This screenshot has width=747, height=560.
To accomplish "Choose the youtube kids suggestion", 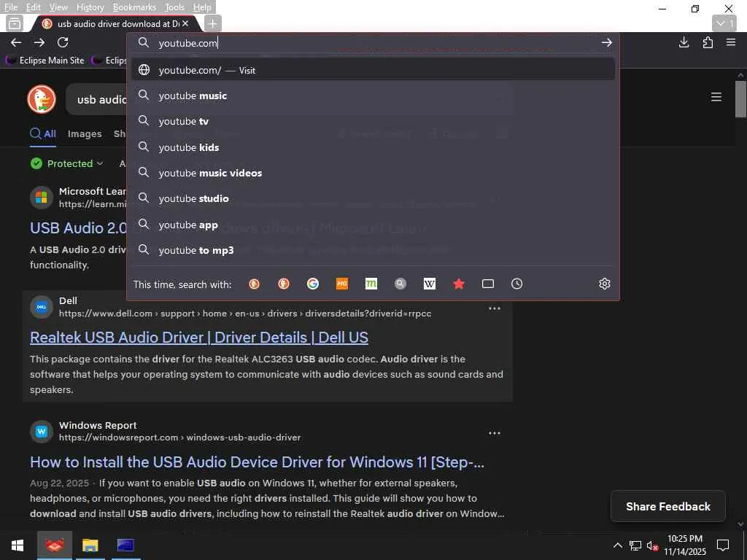I will [x=373, y=147].
